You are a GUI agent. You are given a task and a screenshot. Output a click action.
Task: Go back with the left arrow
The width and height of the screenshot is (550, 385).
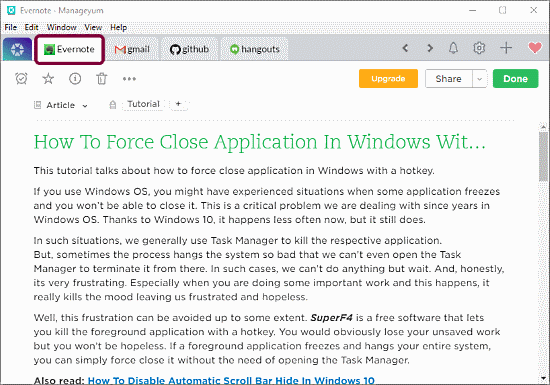(x=405, y=48)
